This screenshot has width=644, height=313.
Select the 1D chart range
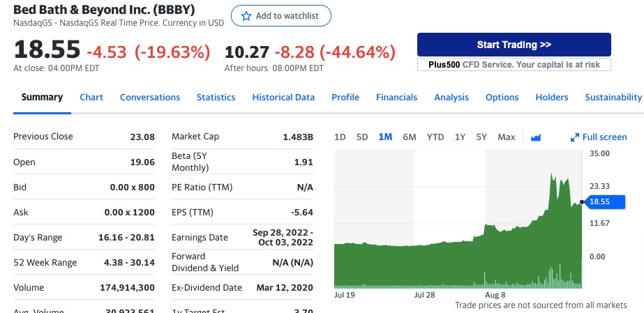pyautogui.click(x=340, y=137)
